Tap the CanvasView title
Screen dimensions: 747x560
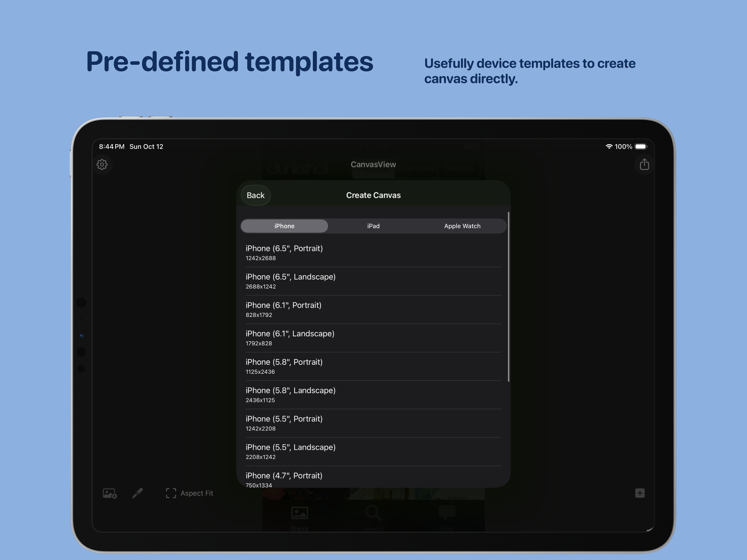pyautogui.click(x=373, y=165)
